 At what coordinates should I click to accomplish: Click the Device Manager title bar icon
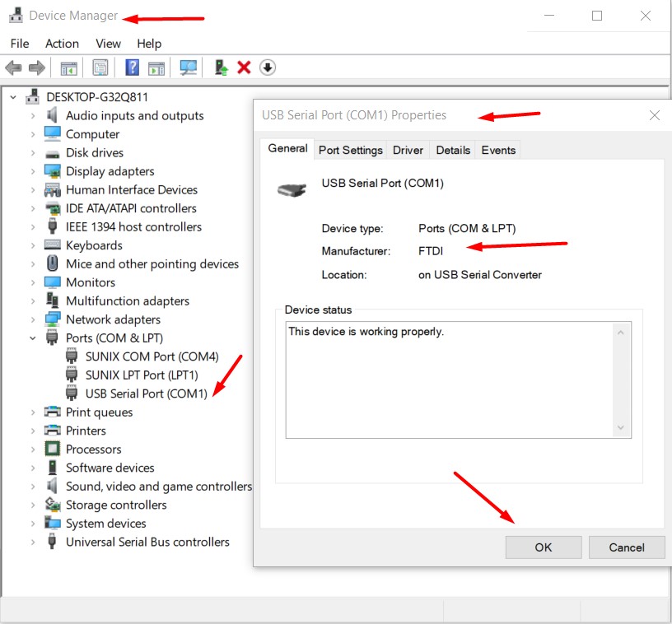click(x=16, y=15)
